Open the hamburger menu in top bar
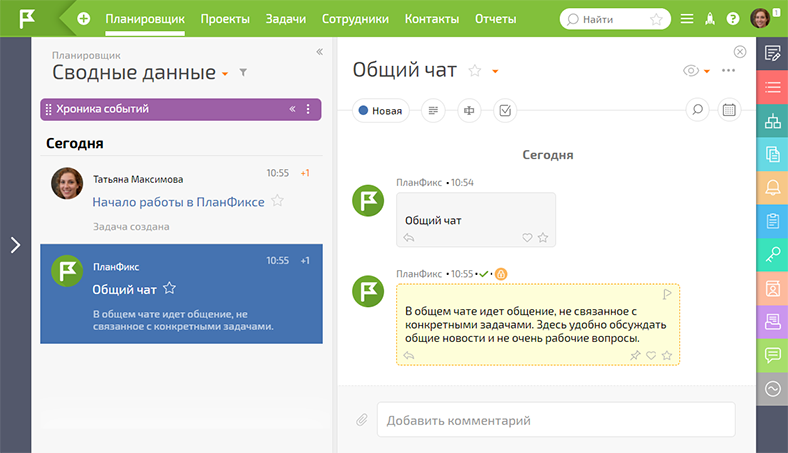This screenshot has height=453, width=788. pos(686,19)
